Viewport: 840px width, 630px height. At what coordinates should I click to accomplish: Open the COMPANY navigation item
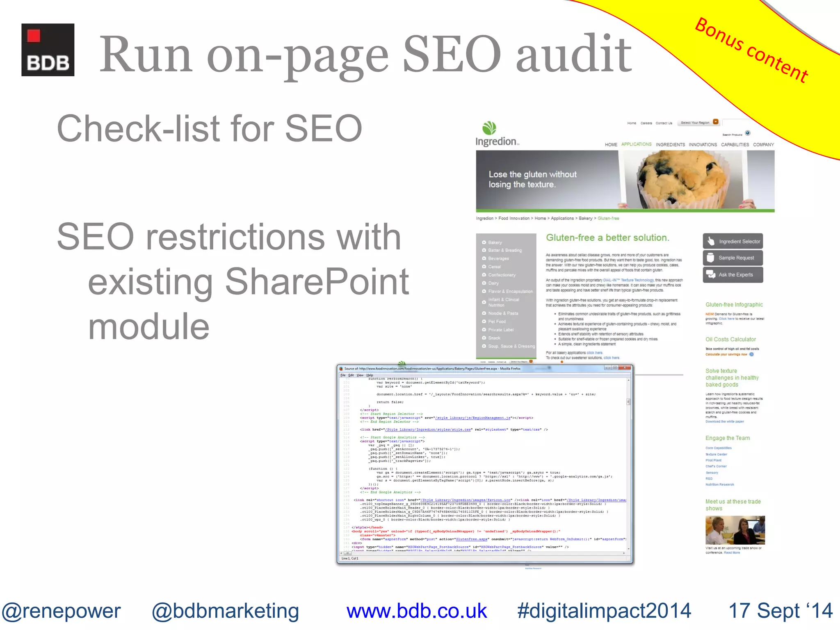point(763,145)
